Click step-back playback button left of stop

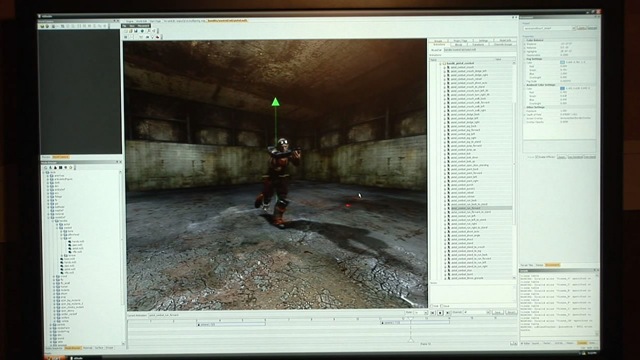click(433, 313)
